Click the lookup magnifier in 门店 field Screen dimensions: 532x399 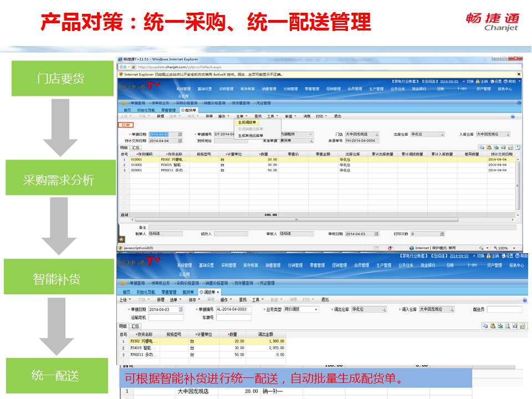click(x=376, y=134)
